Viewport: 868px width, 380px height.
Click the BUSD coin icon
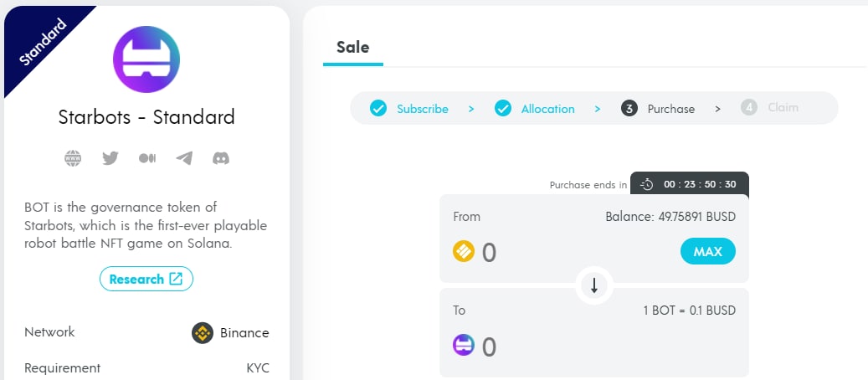(x=464, y=252)
